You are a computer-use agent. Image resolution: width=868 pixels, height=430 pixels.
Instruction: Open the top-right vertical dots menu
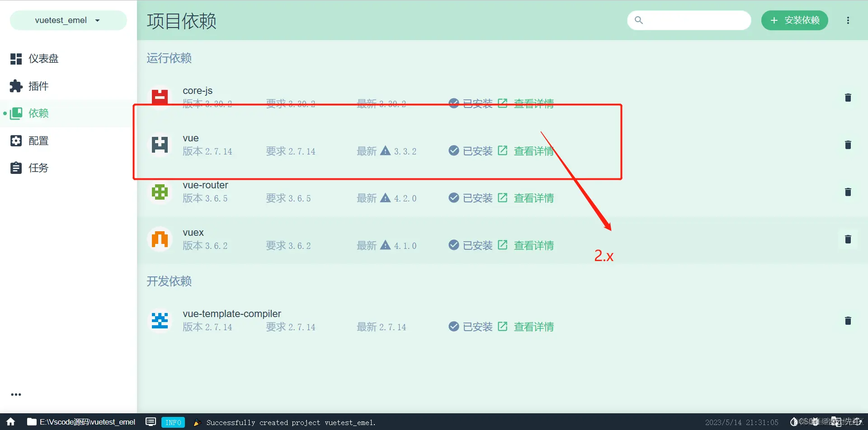(848, 20)
